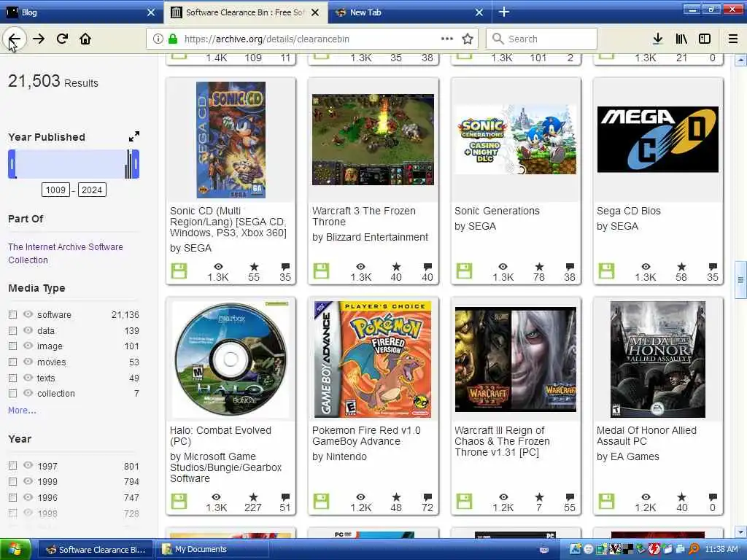Click the end year field showing 2024
747x560 pixels.
click(92, 190)
